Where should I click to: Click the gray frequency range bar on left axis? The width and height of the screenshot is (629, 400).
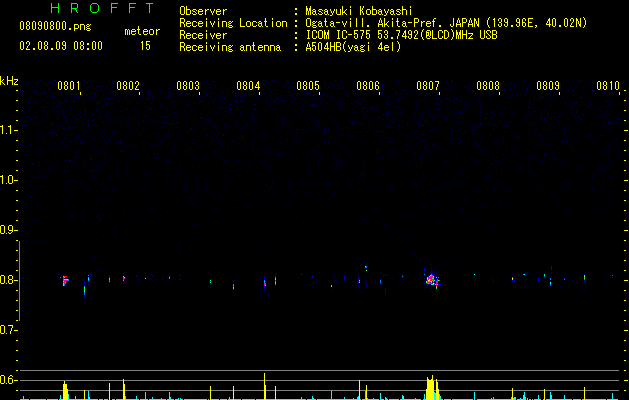click(x=19, y=281)
